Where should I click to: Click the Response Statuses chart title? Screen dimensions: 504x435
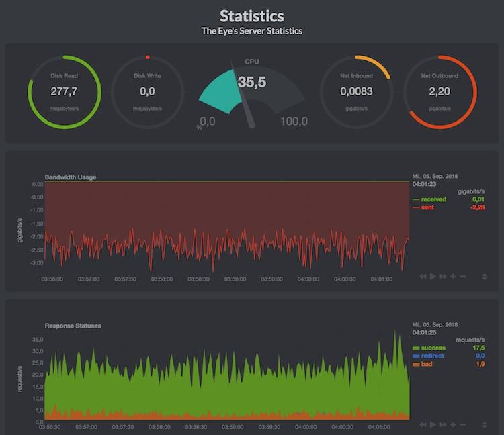[x=73, y=326]
